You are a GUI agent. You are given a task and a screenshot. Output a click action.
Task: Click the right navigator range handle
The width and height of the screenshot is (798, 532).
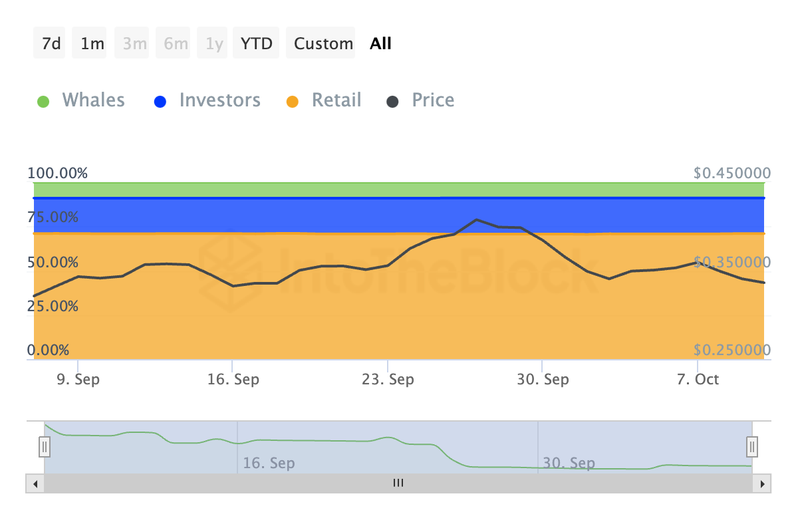pos(752,446)
